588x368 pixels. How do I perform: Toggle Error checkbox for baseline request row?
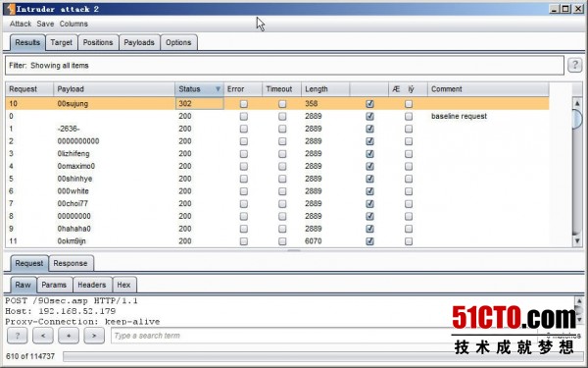point(244,117)
